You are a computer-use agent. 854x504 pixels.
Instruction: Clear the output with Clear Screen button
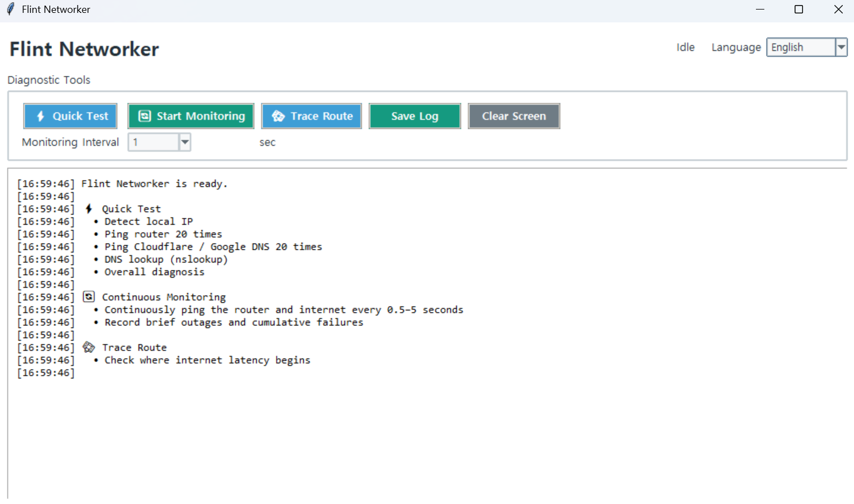pyautogui.click(x=514, y=116)
